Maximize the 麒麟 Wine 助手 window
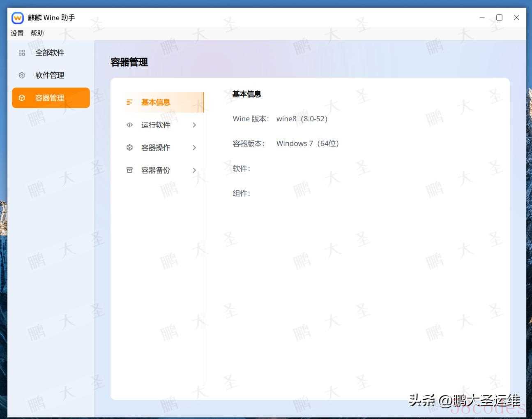This screenshot has width=532, height=419. coord(499,18)
